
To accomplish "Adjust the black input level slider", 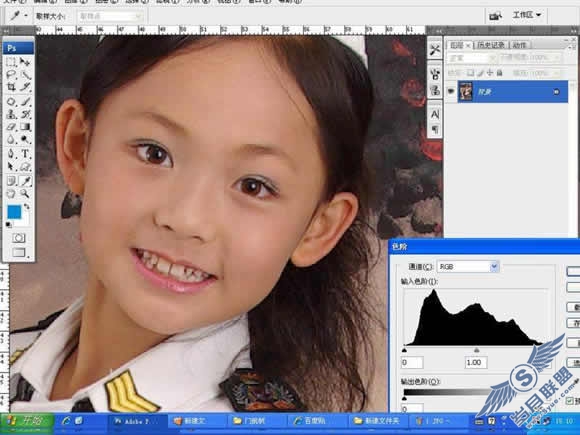I will tap(404, 350).
